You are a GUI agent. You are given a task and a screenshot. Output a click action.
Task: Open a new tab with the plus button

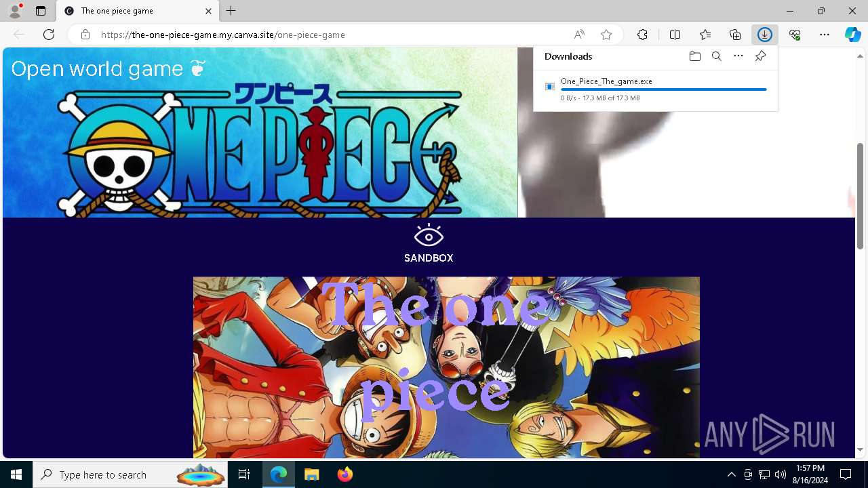pos(231,11)
